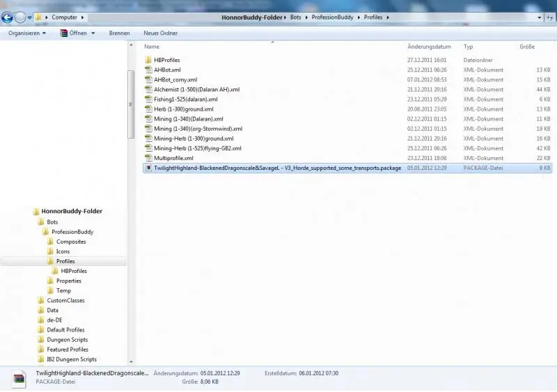This screenshot has width=557, height=392.
Task: Click the navigation pane scroll up arrow
Action: coord(131,45)
